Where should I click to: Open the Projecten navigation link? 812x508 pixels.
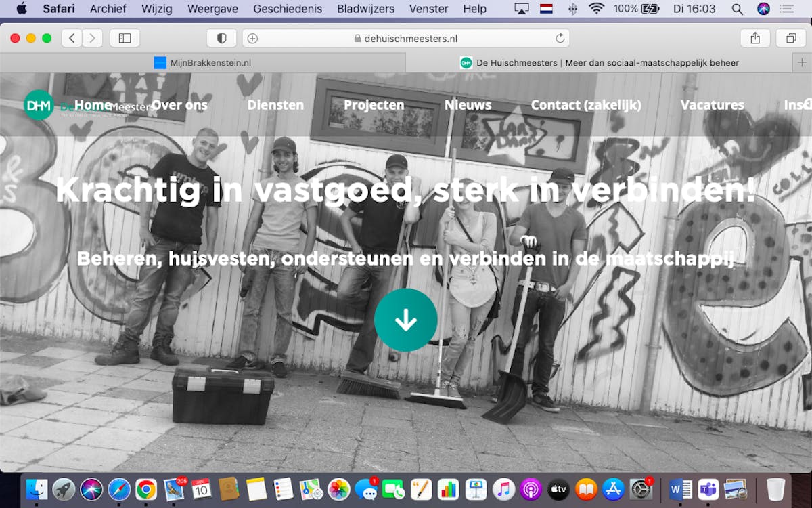[374, 105]
